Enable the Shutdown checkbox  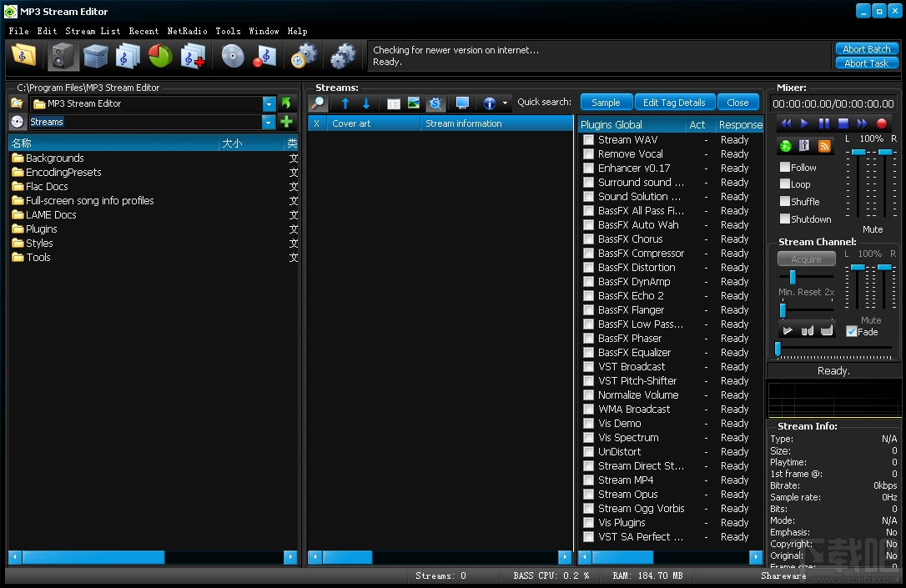click(785, 219)
